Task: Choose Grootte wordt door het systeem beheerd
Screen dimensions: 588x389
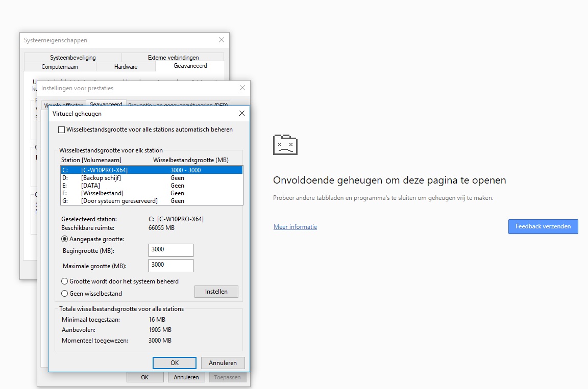Action: [65, 281]
